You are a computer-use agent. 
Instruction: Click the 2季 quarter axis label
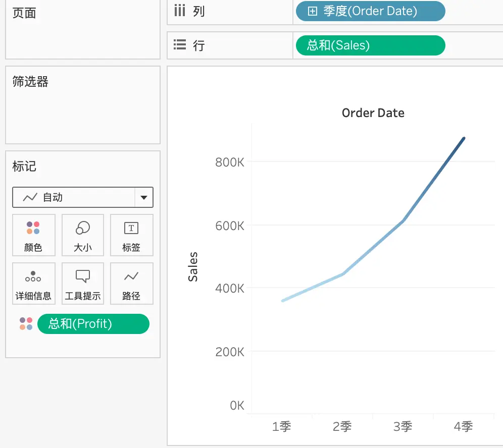point(342,426)
